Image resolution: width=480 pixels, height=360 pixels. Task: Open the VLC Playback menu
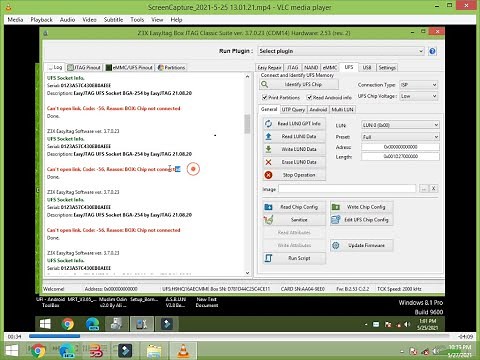point(42,20)
